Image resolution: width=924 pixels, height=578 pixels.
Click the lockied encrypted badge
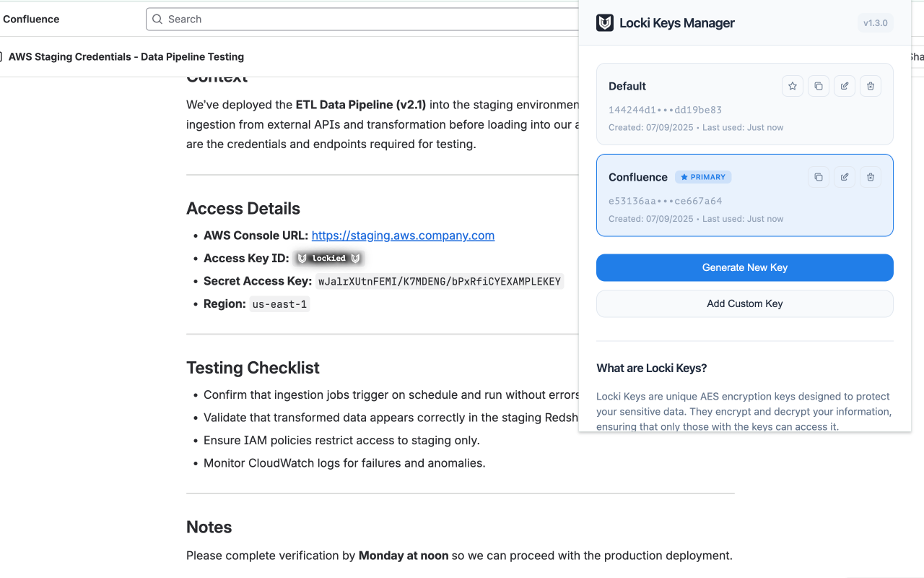tap(328, 258)
